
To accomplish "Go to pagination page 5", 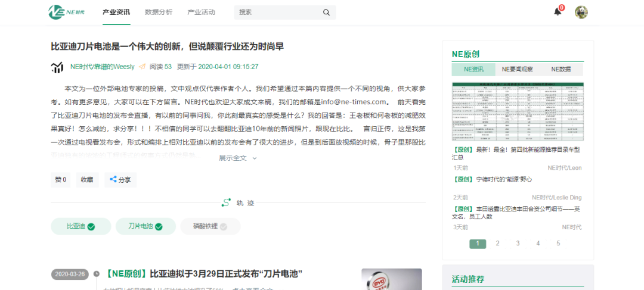I will click(x=558, y=244).
